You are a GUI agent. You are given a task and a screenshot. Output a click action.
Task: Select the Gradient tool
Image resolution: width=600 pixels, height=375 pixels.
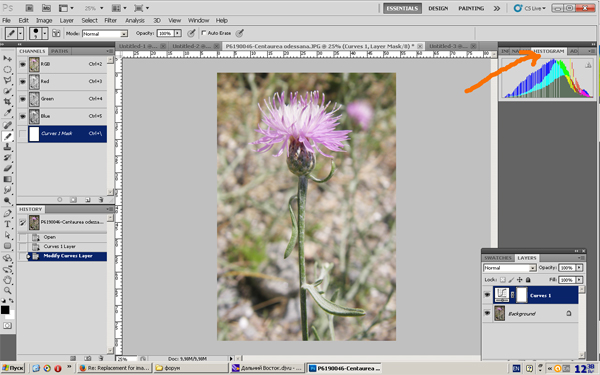coord(7,179)
